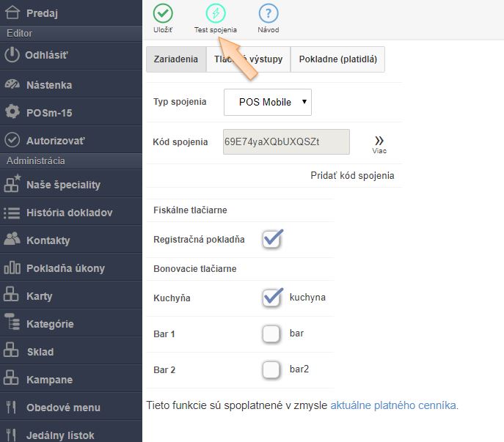
Task: Open aktuálne platného cenníka link
Action: click(x=394, y=405)
